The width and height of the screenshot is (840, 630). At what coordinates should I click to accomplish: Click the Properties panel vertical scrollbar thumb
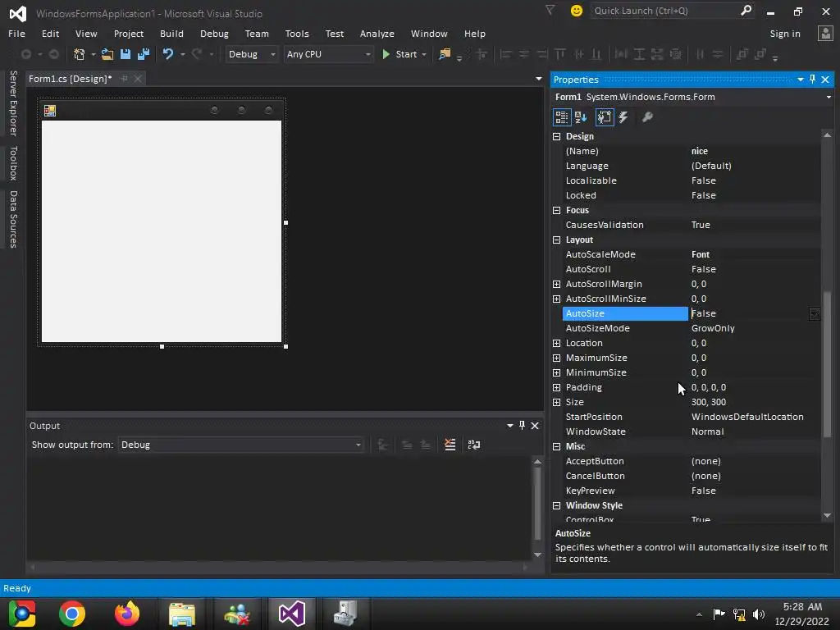827,364
